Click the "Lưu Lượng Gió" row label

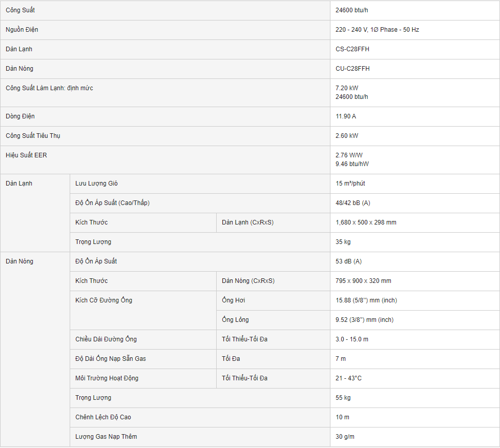[96, 184]
